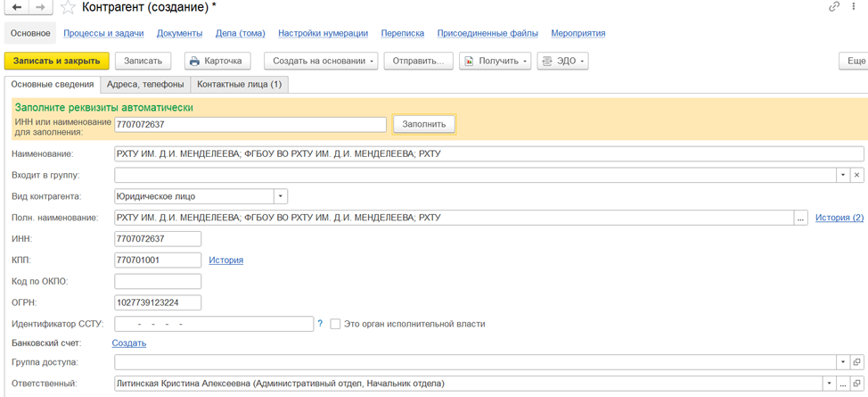Click the История (2) link
This screenshot has width=868, height=397.
click(839, 218)
